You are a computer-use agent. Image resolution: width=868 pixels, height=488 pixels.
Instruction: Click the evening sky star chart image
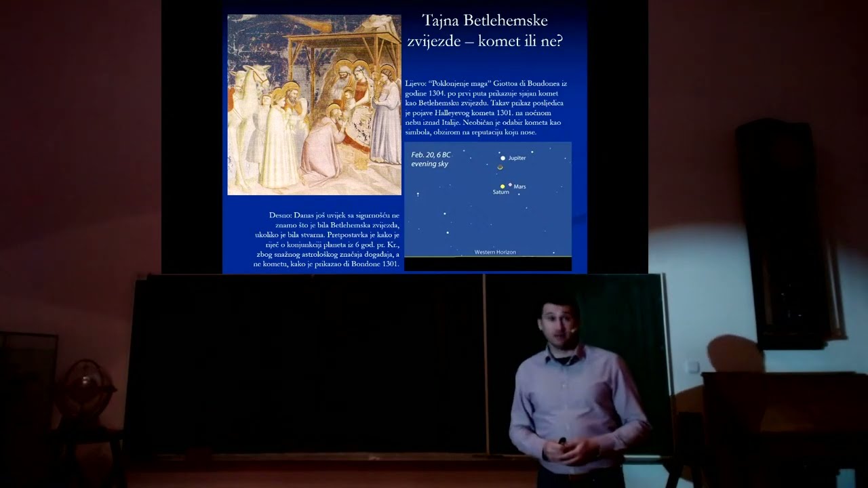coord(488,206)
